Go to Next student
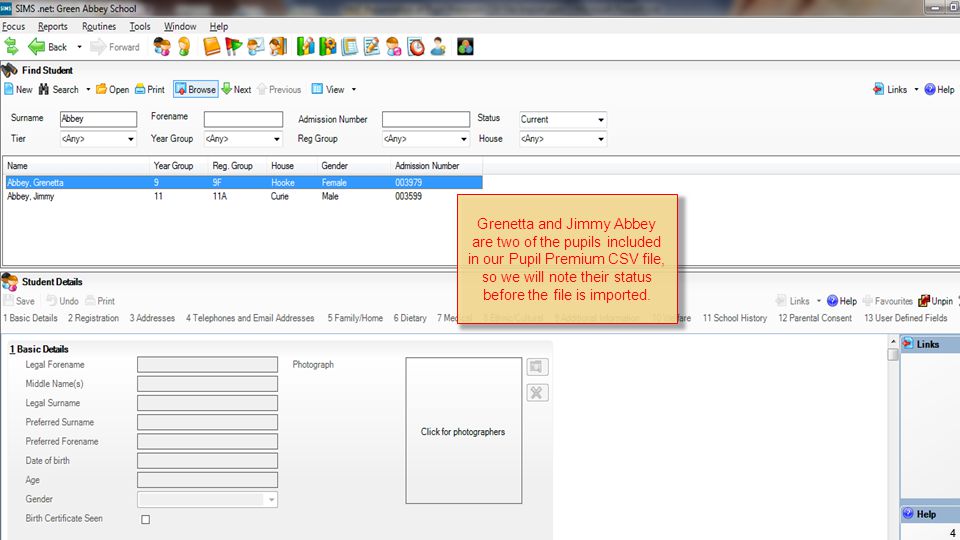 click(236, 89)
